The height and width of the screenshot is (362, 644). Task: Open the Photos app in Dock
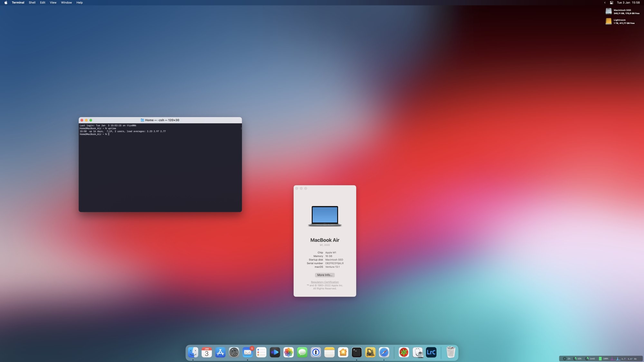pyautogui.click(x=289, y=352)
